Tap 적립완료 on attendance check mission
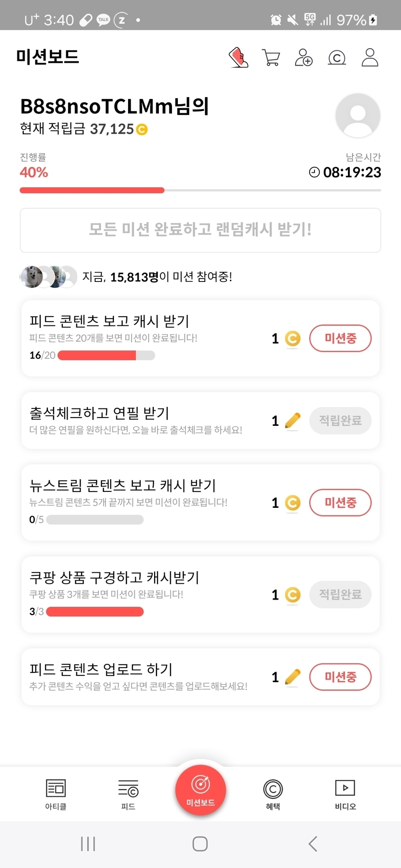Screen dimensions: 401x868 (340, 420)
